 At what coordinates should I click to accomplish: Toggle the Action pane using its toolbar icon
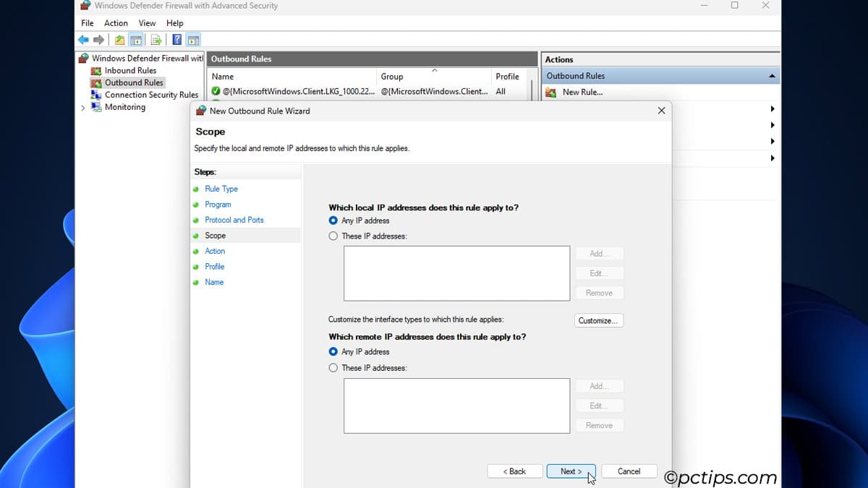[x=193, y=40]
